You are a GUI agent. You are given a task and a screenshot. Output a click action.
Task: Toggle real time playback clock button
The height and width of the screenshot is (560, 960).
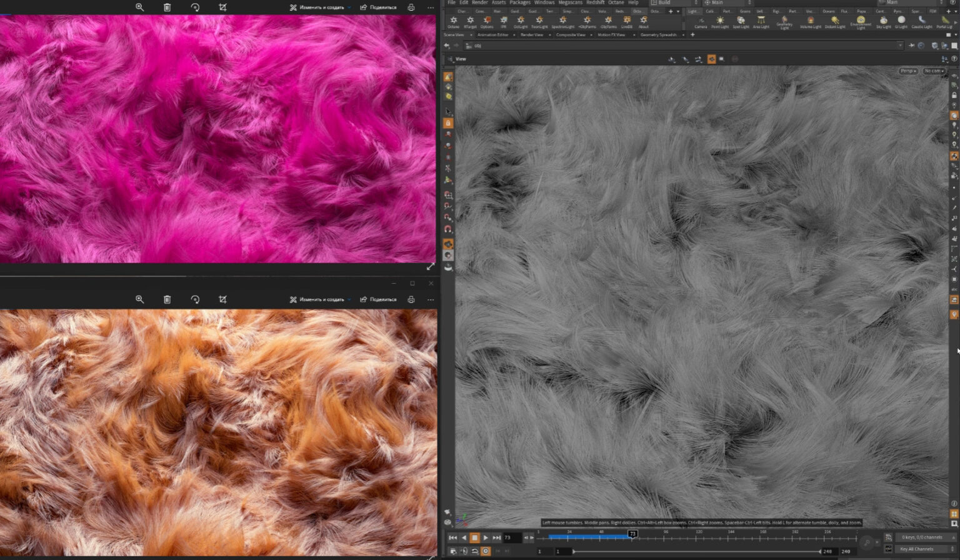tap(486, 551)
